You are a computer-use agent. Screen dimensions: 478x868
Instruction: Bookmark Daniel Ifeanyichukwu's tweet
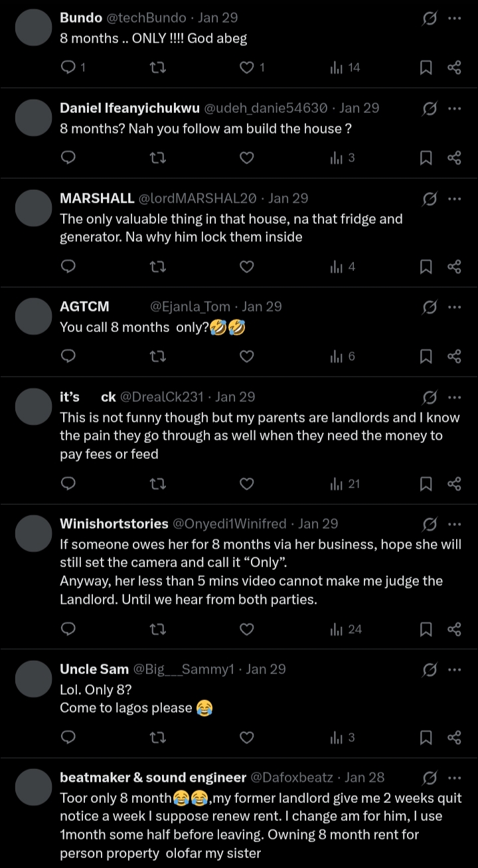coord(426,157)
